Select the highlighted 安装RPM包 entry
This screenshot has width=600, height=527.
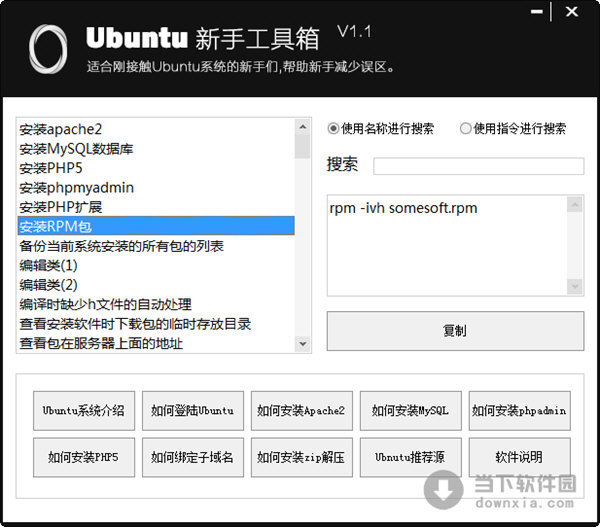(156, 226)
